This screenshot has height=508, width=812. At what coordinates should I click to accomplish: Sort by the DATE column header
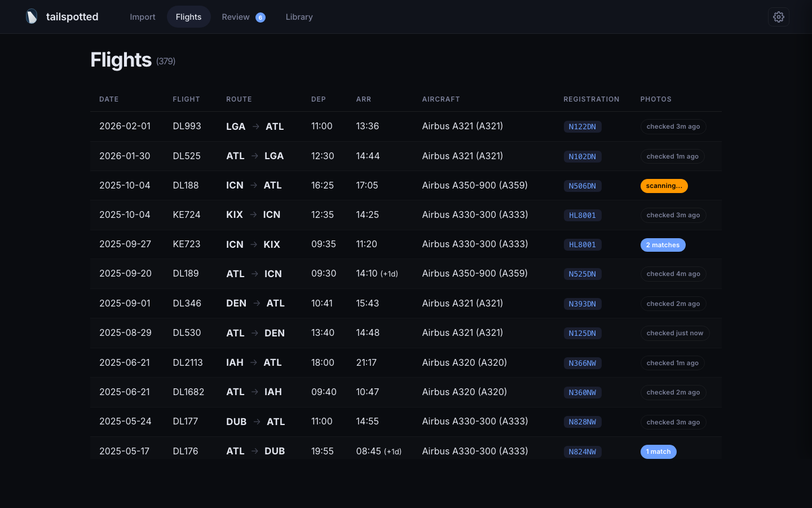tap(109, 99)
